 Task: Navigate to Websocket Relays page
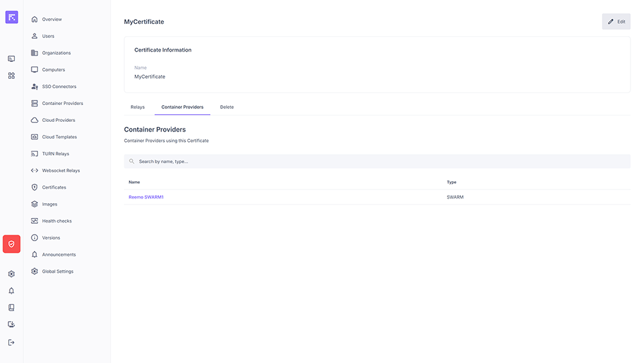61,171
